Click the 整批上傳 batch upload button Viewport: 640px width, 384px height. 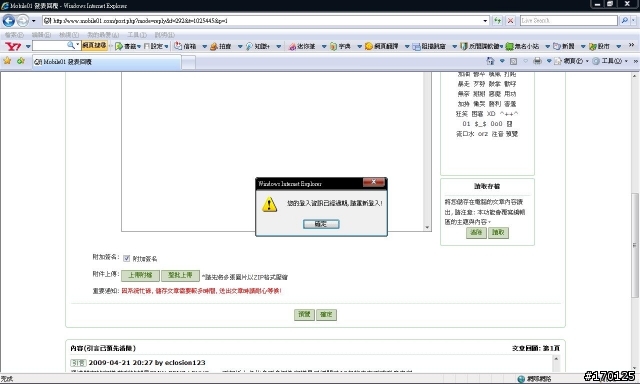click(x=180, y=275)
